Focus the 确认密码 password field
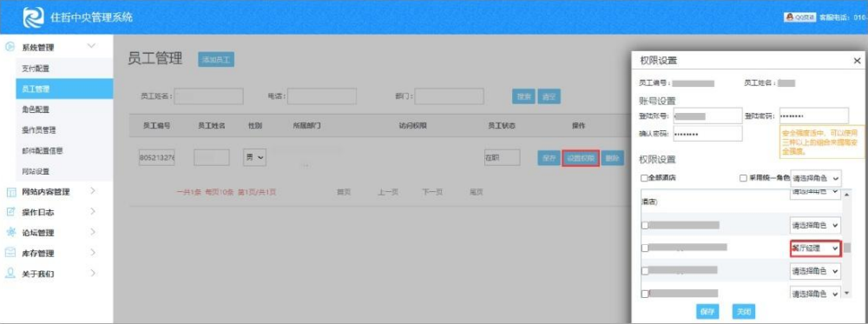868x324 pixels. pos(707,134)
